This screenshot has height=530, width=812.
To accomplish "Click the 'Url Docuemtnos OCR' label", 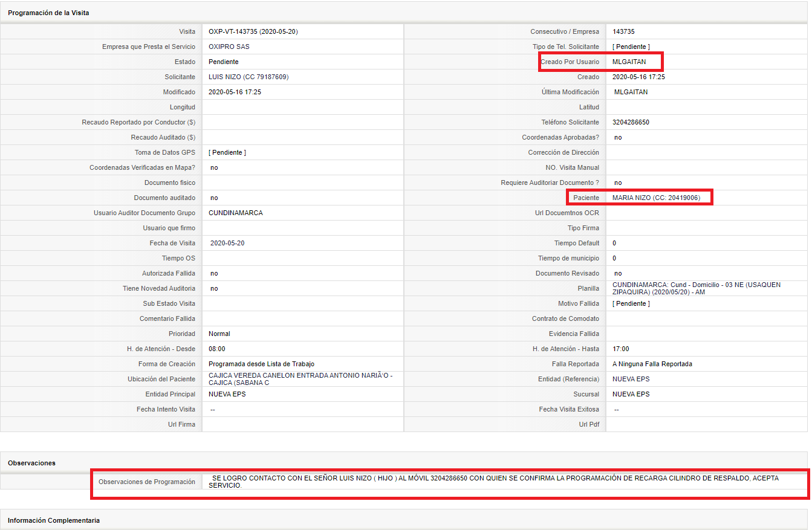I will pyautogui.click(x=567, y=213).
